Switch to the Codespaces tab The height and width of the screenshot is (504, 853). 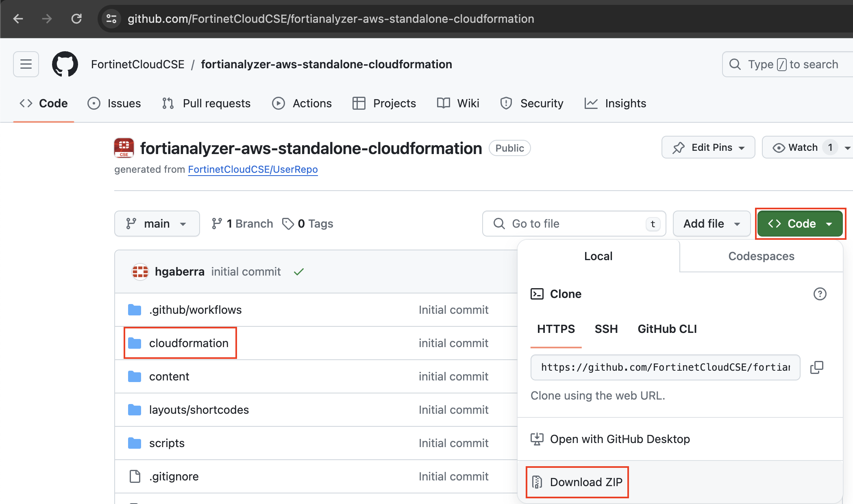(761, 256)
